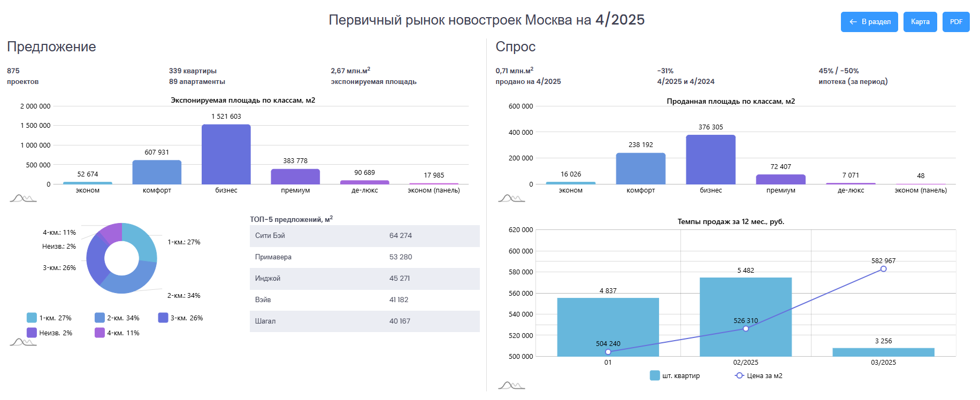Hide the 4-км. 11% series in the legend
980x400 pixels.
coord(117,333)
